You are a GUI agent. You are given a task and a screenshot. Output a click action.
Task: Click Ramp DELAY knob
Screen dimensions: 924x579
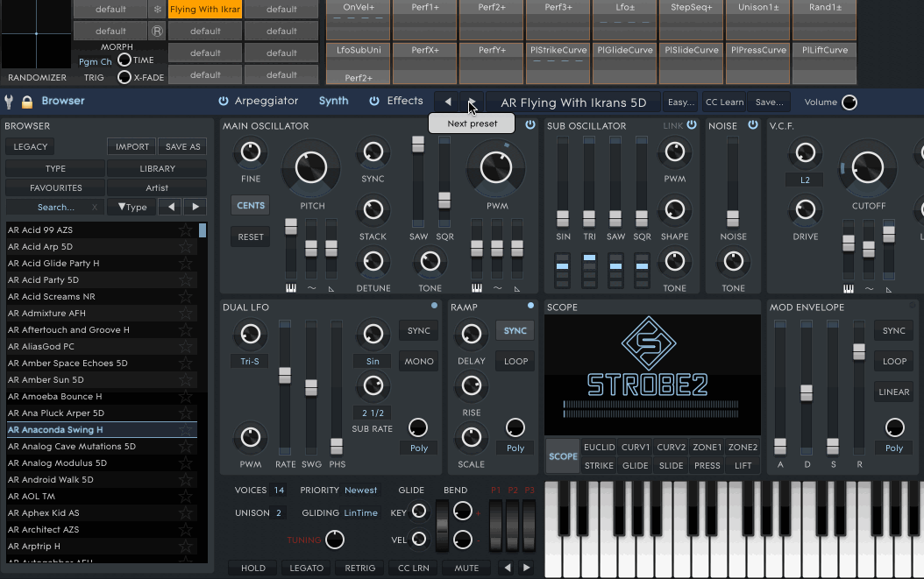pos(472,334)
